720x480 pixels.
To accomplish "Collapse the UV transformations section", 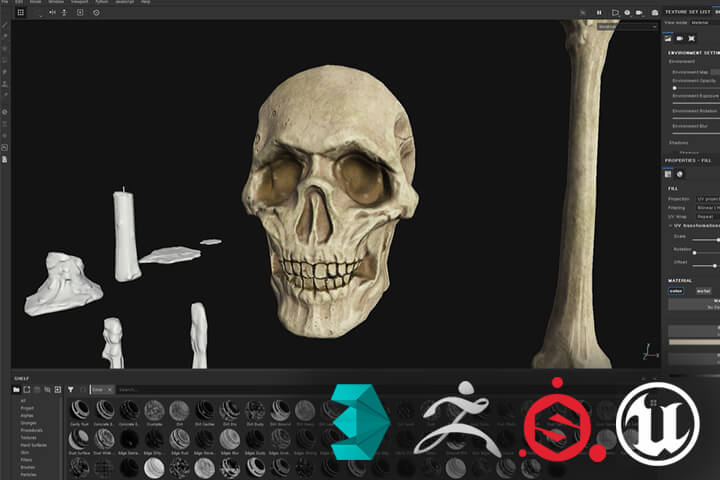I will 670,226.
